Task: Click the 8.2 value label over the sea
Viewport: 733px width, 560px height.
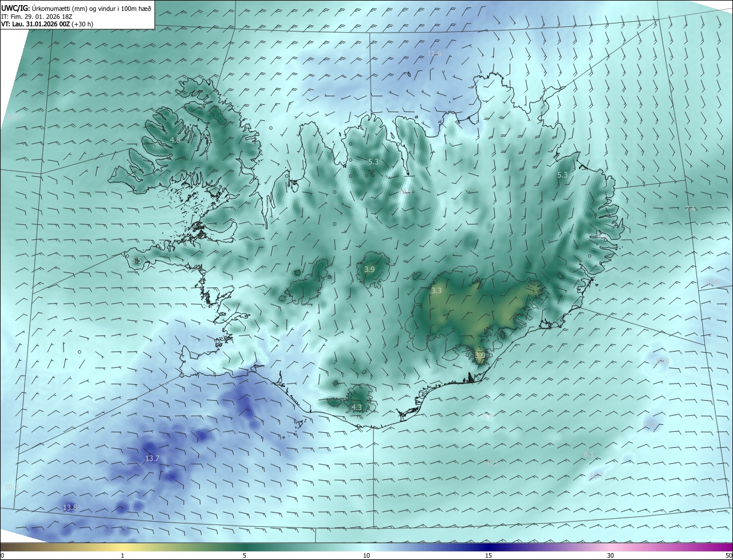Action: (492, 463)
